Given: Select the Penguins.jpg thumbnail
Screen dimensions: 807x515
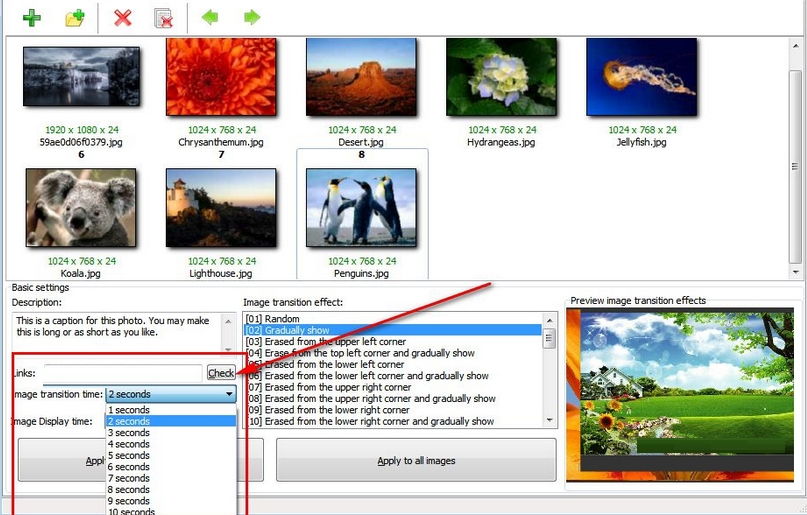Looking at the screenshot, I should click(x=361, y=208).
